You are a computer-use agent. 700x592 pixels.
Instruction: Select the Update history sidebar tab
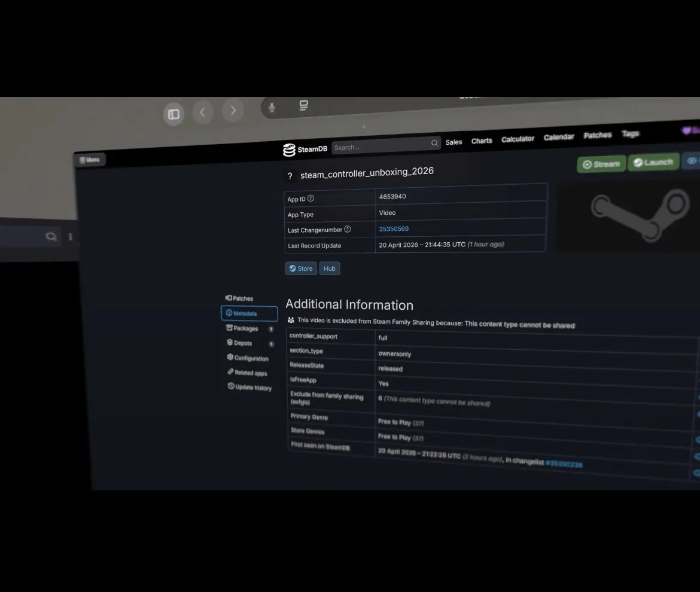pos(249,387)
